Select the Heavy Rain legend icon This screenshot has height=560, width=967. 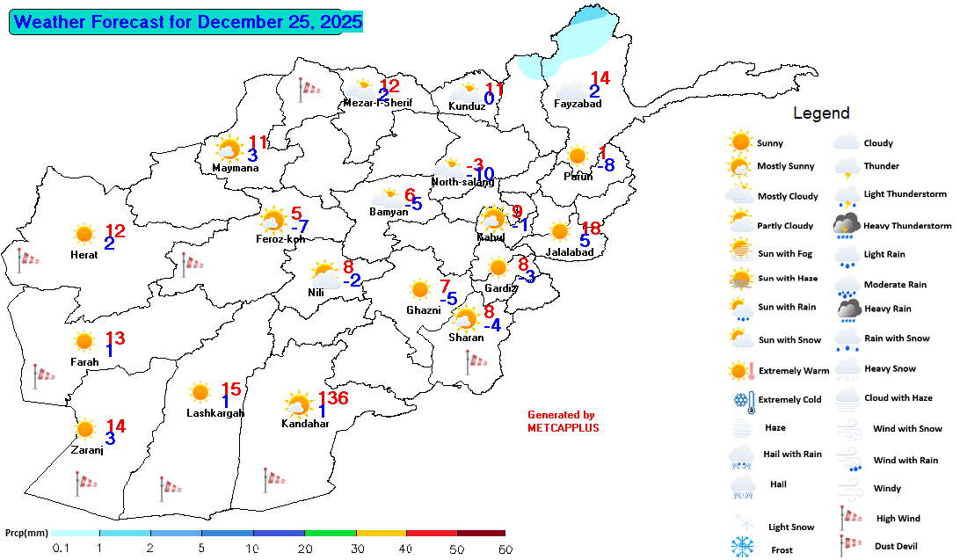tap(848, 309)
